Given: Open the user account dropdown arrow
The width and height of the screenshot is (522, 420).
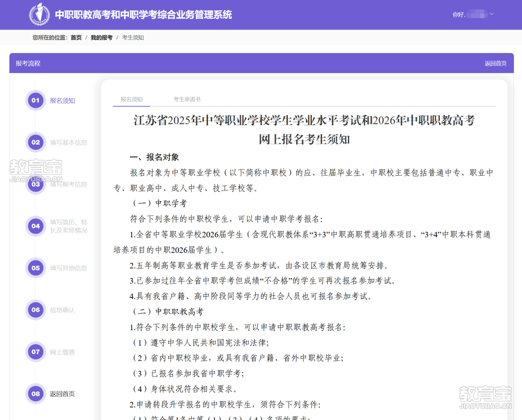Looking at the screenshot, I should coord(492,14).
